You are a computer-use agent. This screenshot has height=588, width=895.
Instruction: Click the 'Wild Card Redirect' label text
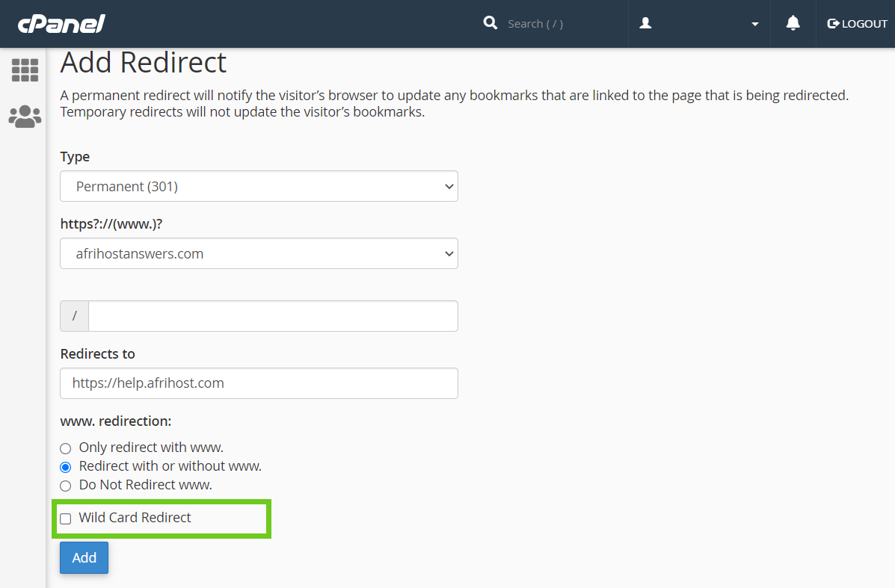[135, 518]
